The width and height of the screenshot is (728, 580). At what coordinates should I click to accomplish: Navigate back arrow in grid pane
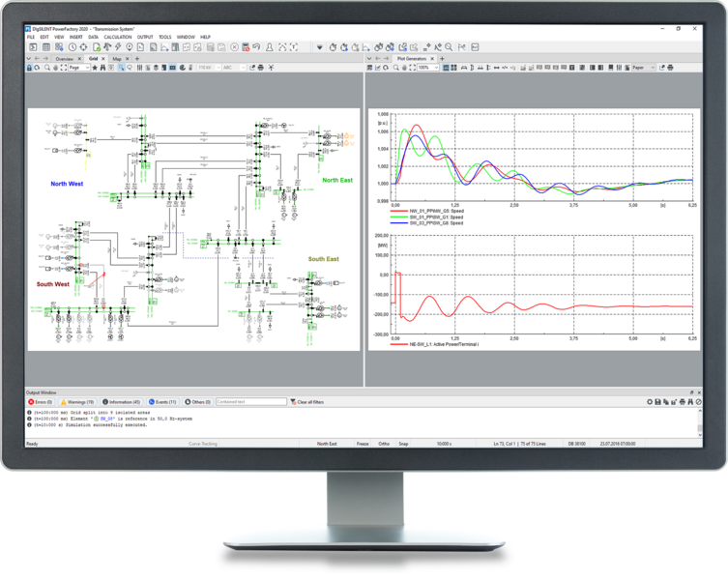37,59
